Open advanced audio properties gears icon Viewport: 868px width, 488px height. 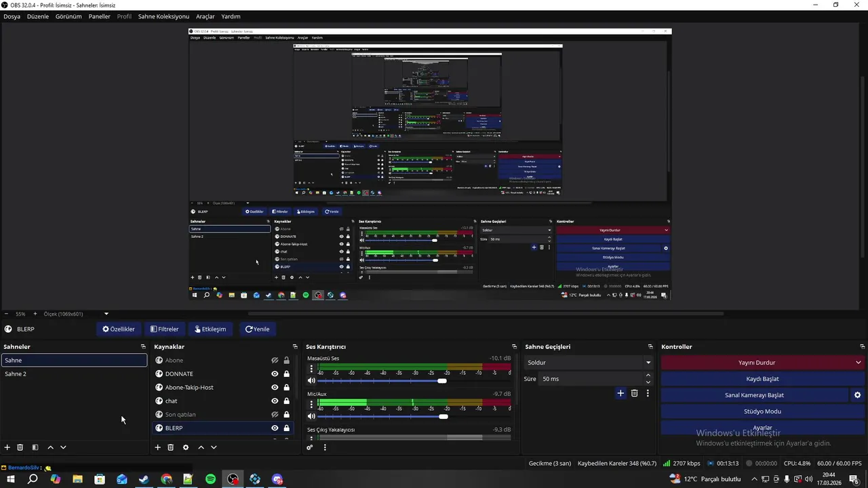[310, 447]
